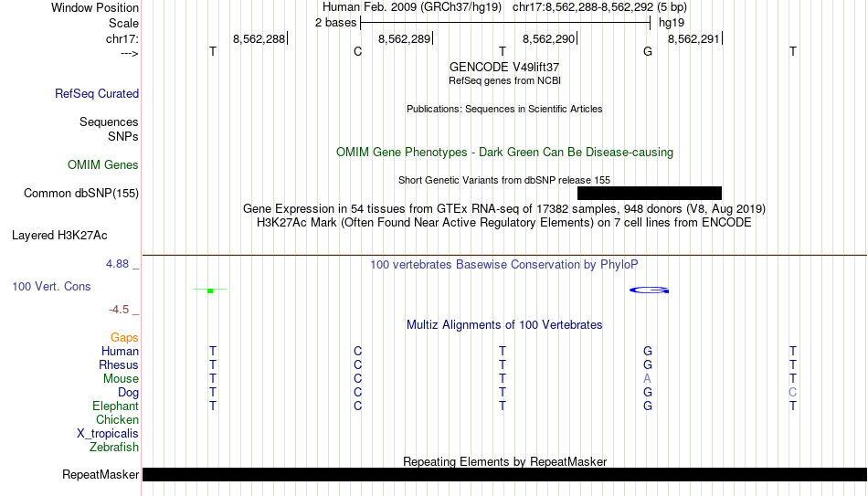Click the -4.5 PhyloP lower scale value
This screenshot has width=868, height=496.
pos(119,310)
